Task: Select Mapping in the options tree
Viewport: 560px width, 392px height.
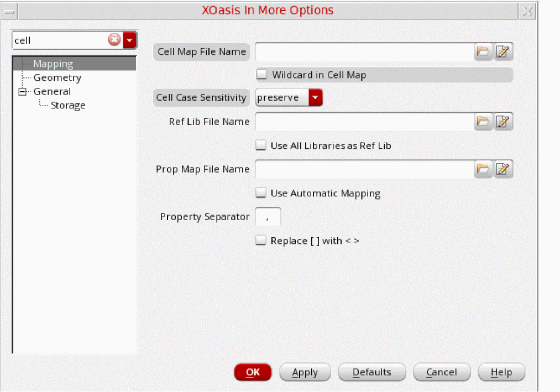Action: [53, 64]
